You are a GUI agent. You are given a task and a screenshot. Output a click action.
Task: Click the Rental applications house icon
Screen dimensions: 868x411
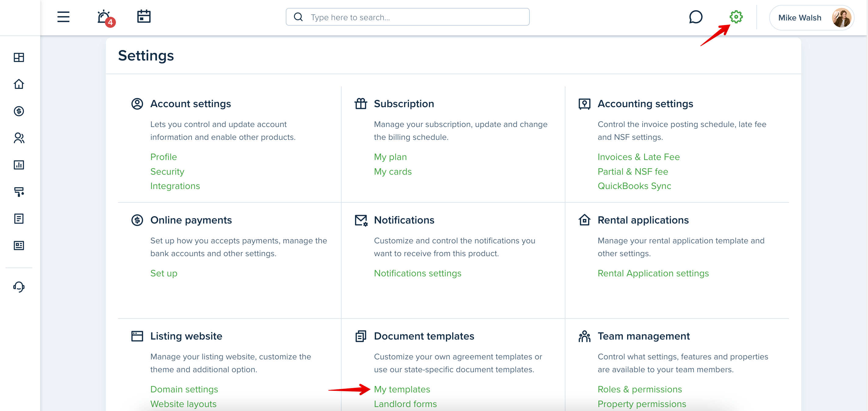click(x=585, y=220)
